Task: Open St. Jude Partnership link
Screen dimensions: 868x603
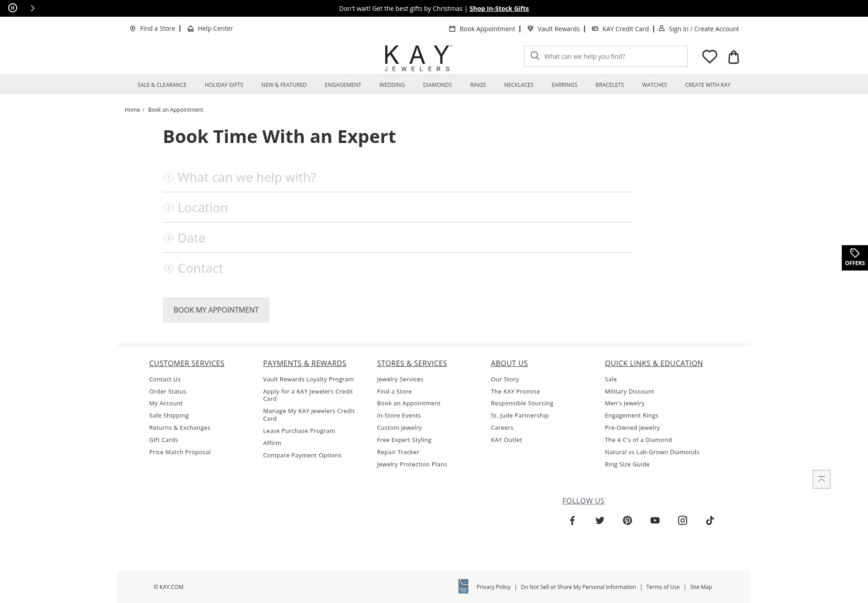Action: click(x=520, y=415)
